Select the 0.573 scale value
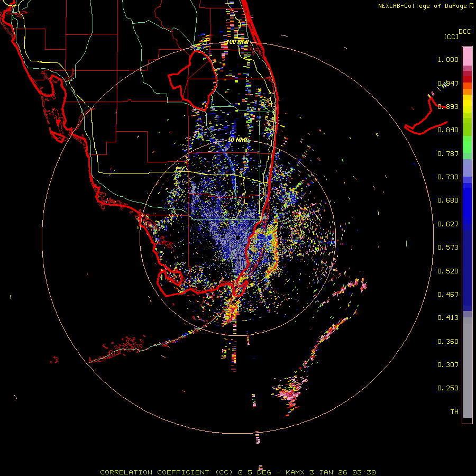The height and width of the screenshot is (476, 476). tap(448, 248)
